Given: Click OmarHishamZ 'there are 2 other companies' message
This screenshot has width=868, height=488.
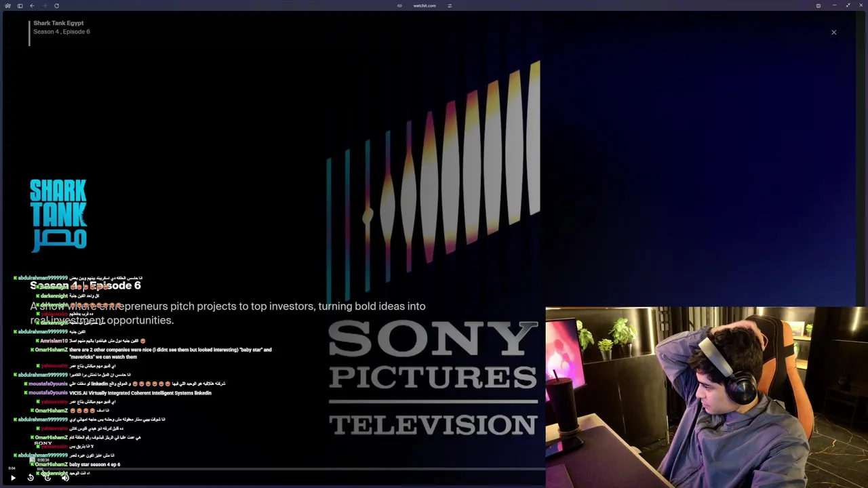Looking at the screenshot, I should [x=151, y=353].
